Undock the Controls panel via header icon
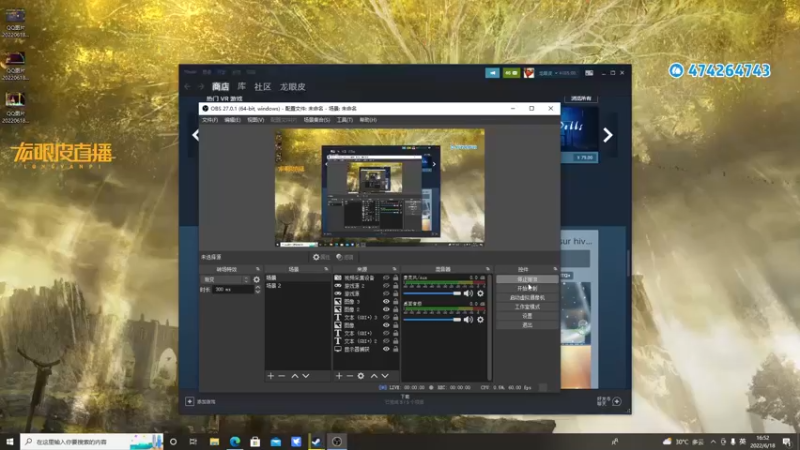The height and width of the screenshot is (450, 800). tap(555, 269)
